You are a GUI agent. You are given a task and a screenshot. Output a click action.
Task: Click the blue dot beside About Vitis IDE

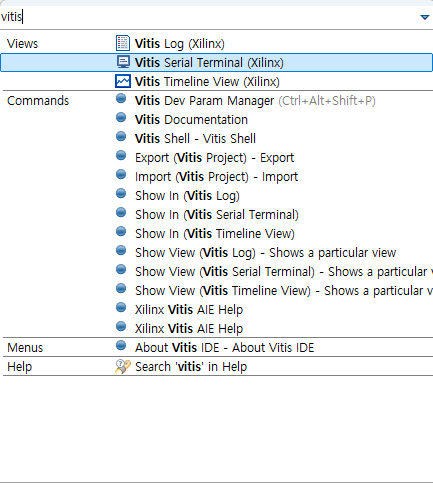click(121, 346)
